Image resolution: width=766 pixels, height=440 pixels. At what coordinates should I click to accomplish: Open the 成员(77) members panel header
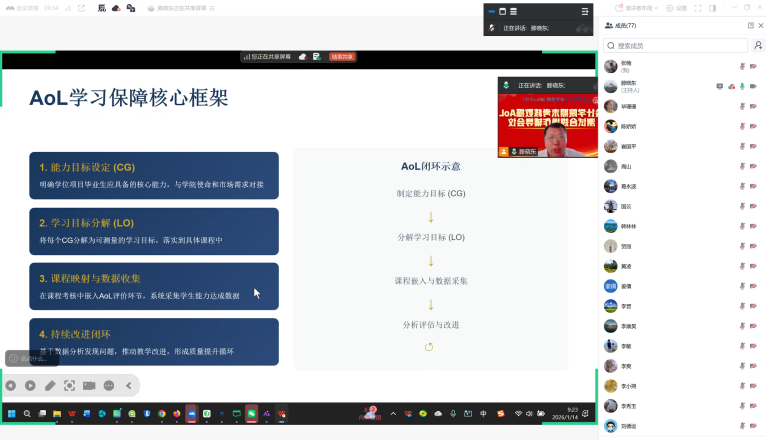(621, 25)
